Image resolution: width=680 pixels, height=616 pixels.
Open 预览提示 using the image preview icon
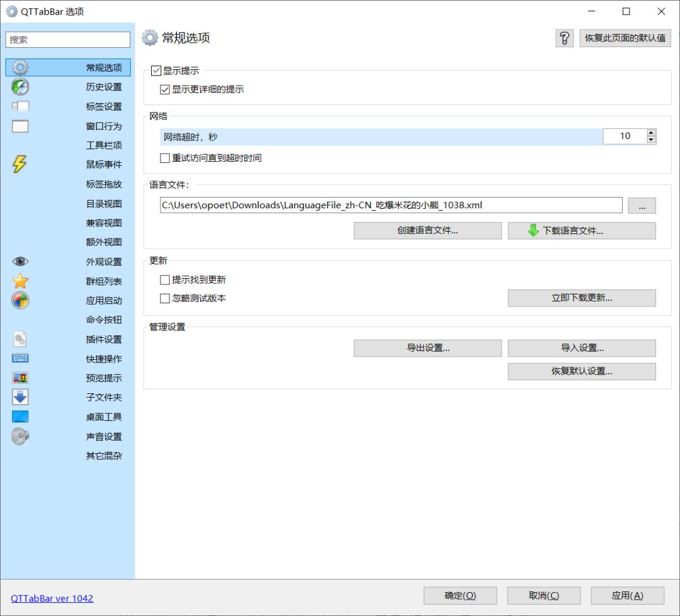pos(20,377)
